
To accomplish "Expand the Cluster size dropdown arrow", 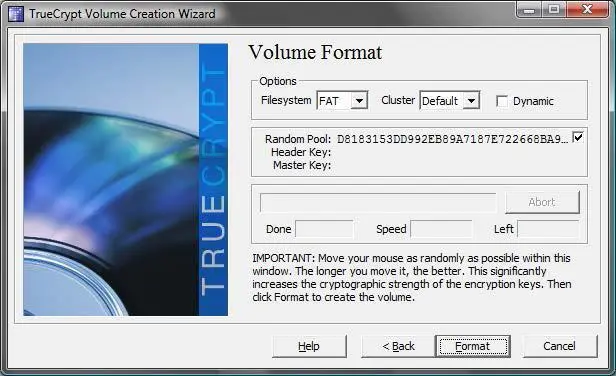I will (471, 101).
